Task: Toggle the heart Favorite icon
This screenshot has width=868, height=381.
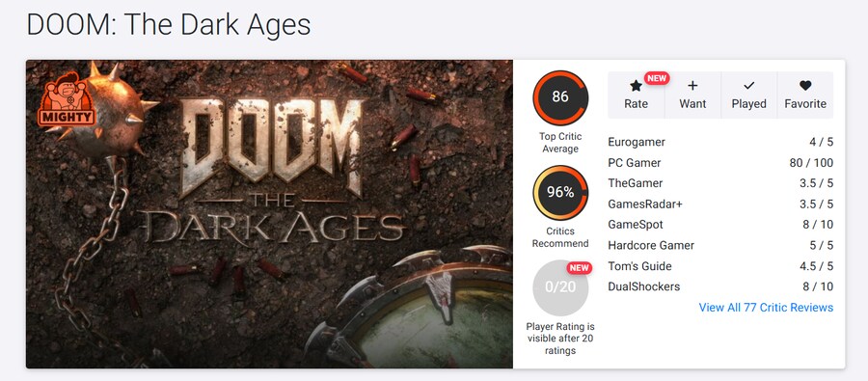Action: (805, 85)
